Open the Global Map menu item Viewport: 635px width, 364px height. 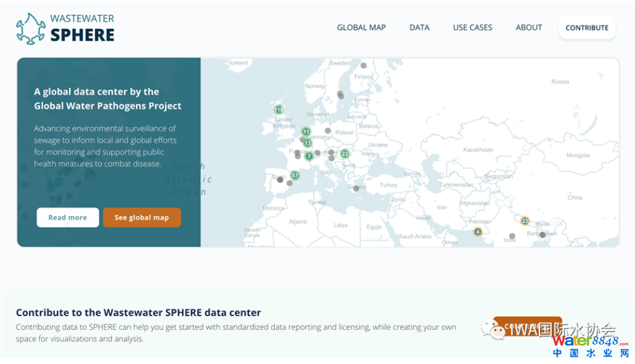point(361,28)
